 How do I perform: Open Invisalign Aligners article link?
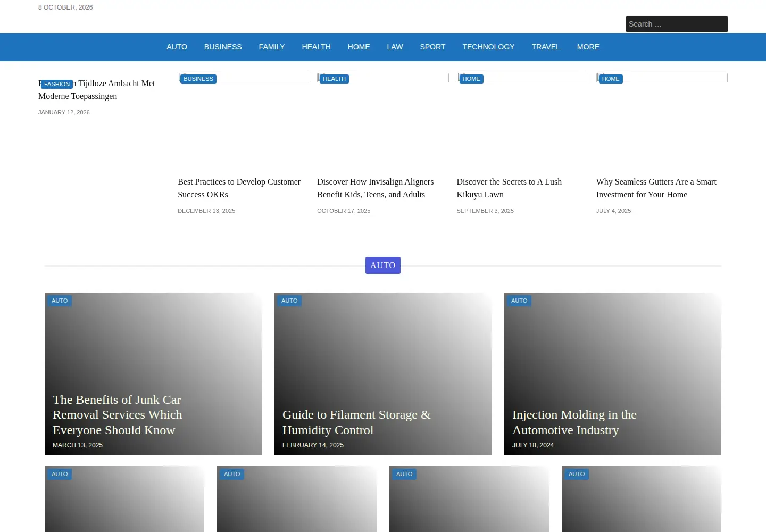[x=375, y=188]
